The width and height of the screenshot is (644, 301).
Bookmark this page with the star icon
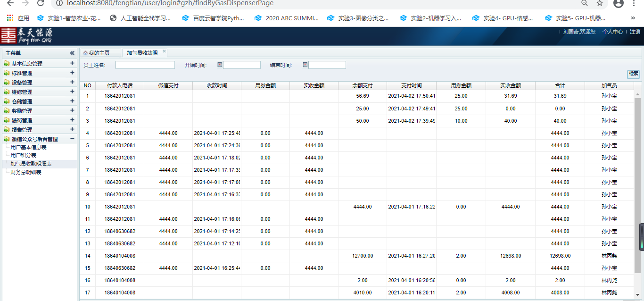(x=600, y=3)
